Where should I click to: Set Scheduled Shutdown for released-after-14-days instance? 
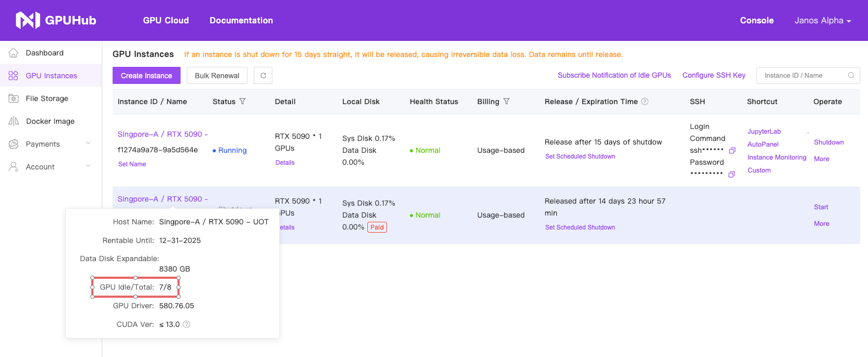[x=580, y=227]
